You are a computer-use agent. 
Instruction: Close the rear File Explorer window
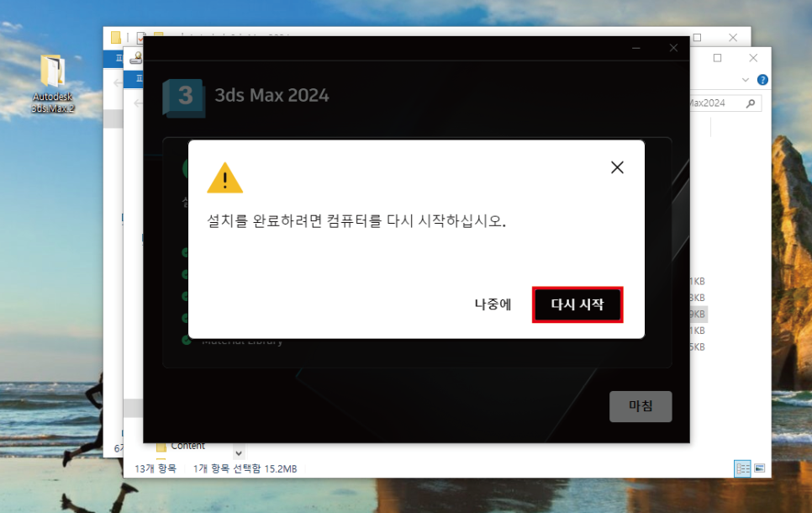pyautogui.click(x=733, y=37)
